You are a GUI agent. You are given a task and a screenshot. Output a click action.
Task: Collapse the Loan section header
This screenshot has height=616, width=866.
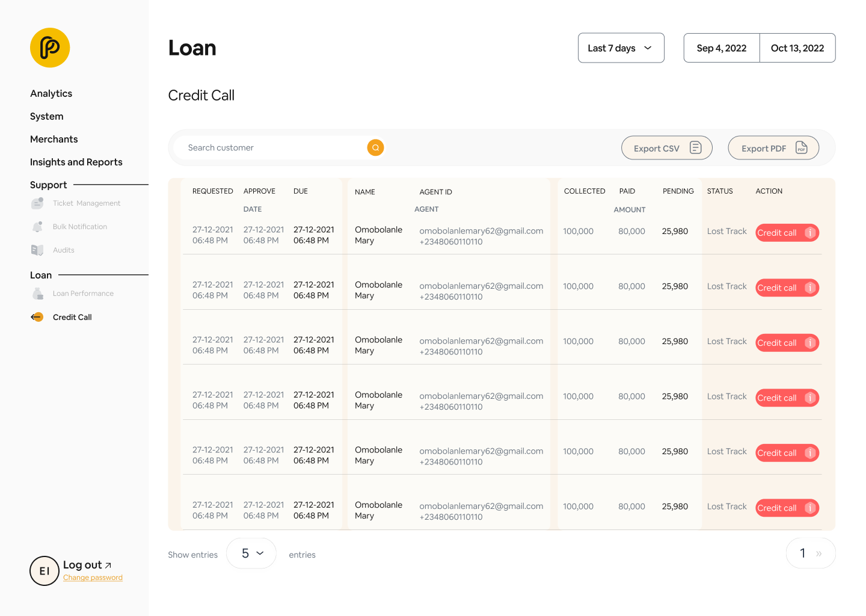click(41, 275)
